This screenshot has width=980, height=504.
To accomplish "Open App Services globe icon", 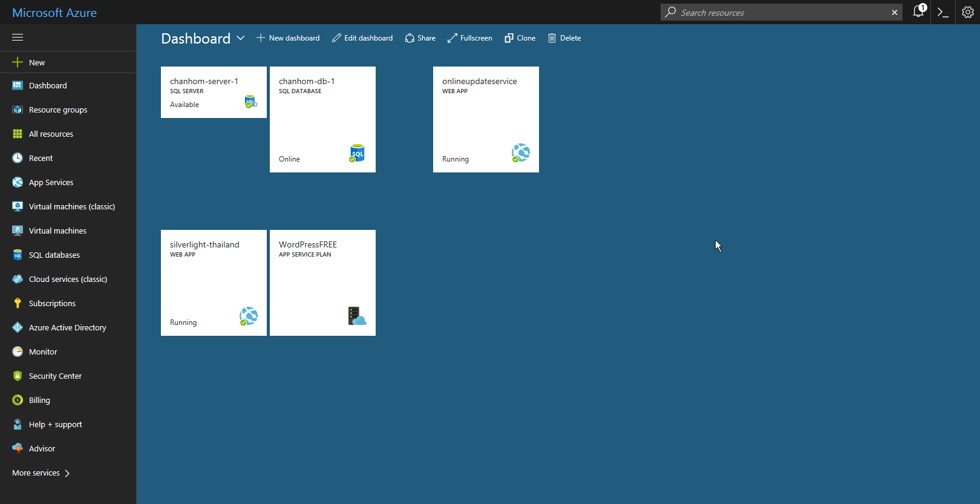I will click(x=18, y=182).
